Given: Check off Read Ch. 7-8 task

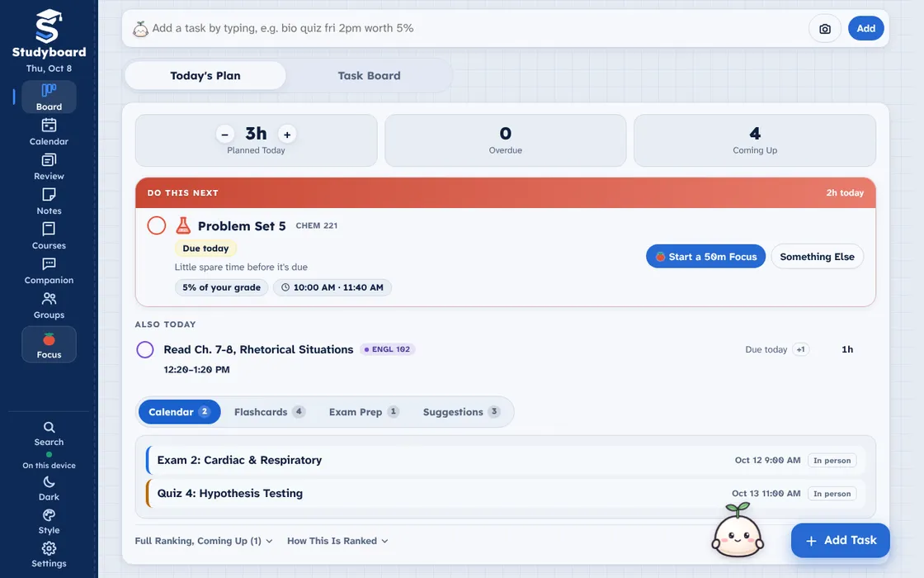Looking at the screenshot, I should tap(145, 350).
